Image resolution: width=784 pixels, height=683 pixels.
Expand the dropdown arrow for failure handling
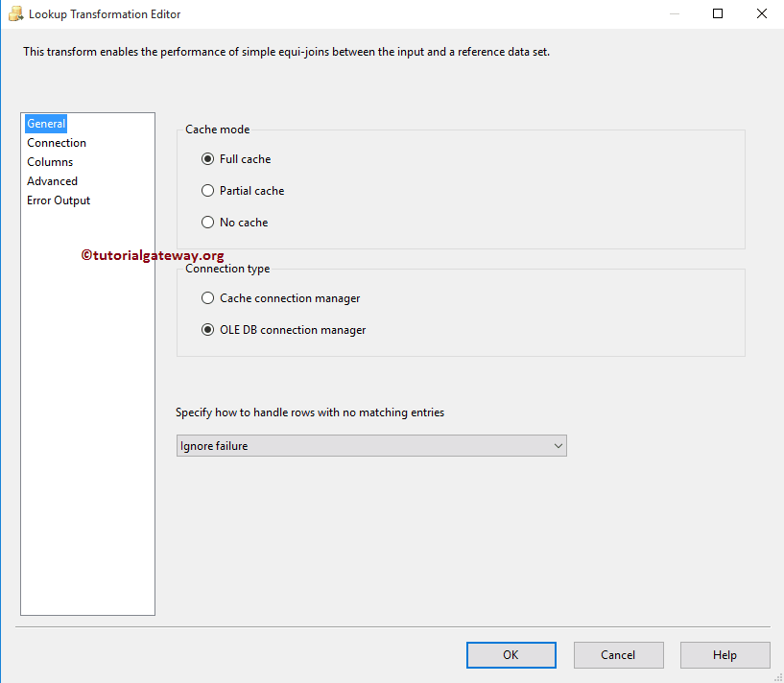click(558, 445)
